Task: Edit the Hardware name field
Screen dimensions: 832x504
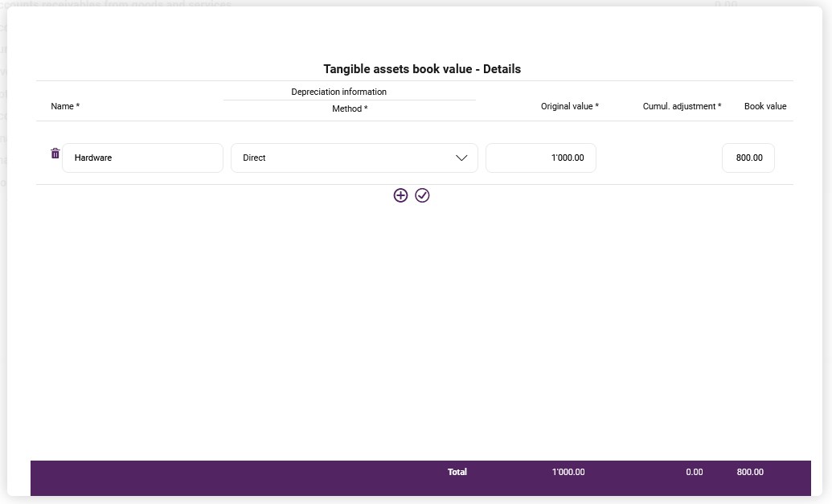Action: 143,158
